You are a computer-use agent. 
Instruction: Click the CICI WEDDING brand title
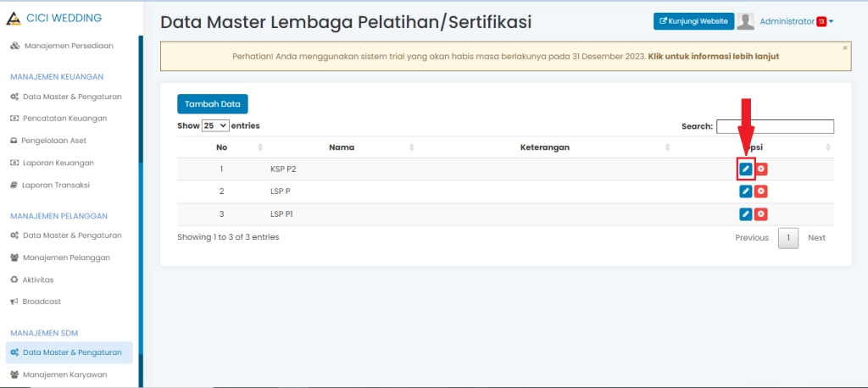(x=64, y=18)
